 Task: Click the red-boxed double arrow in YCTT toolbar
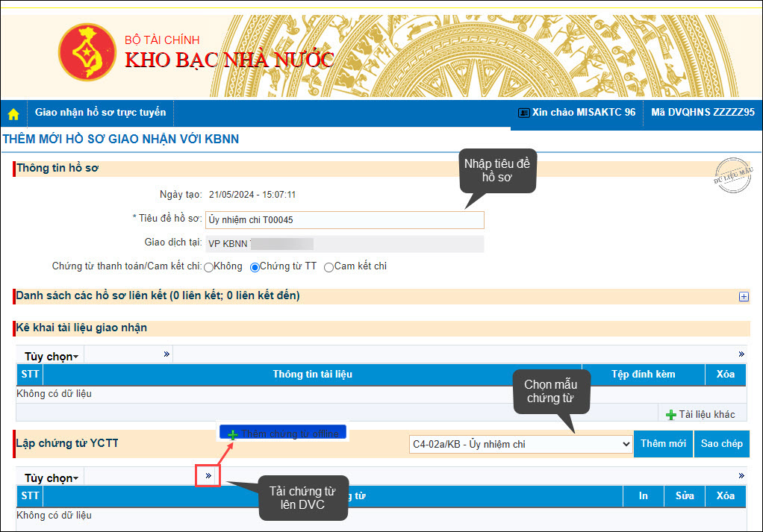[208, 475]
